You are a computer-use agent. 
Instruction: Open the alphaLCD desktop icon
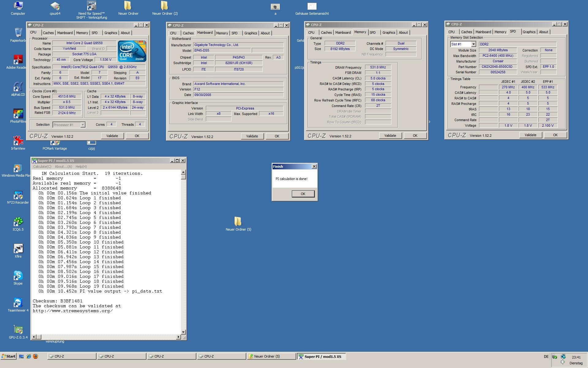click(x=18, y=89)
